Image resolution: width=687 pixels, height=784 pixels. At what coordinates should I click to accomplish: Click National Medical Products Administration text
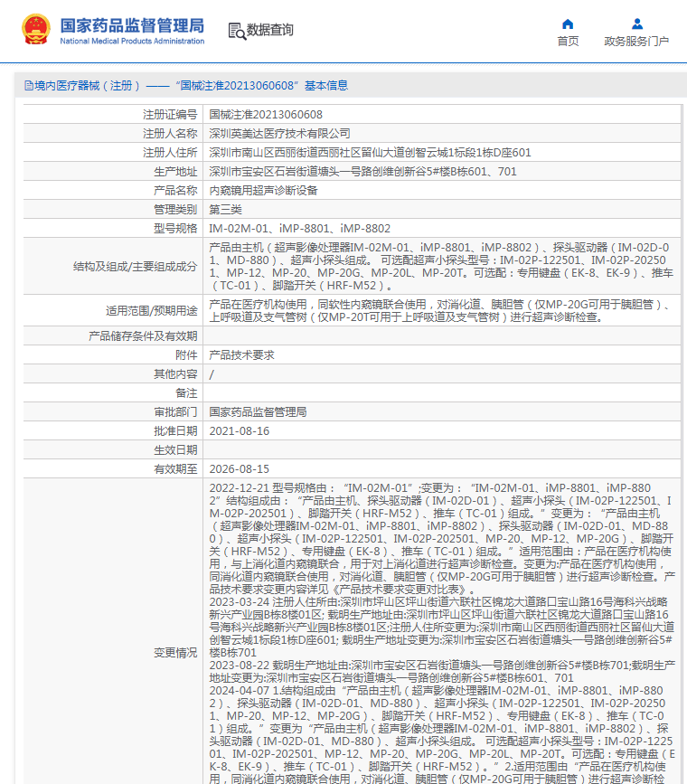132,41
